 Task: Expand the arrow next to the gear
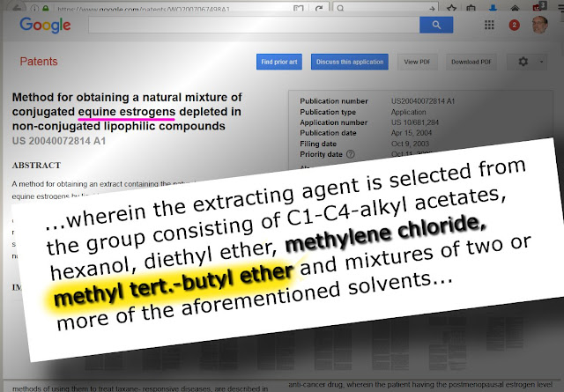click(x=541, y=62)
